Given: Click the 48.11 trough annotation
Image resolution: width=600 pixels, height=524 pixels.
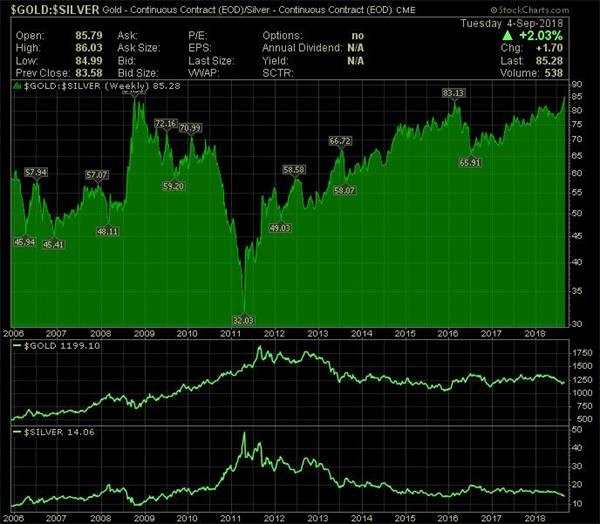Looking at the screenshot, I should 108,232.
